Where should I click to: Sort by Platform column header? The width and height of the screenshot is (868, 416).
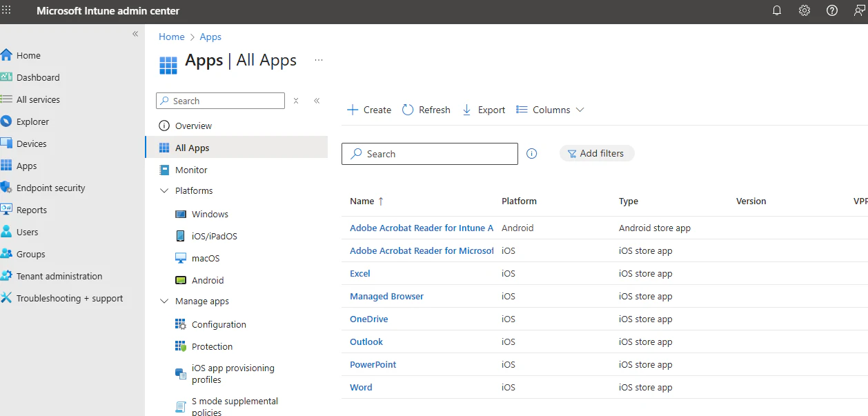(x=519, y=201)
